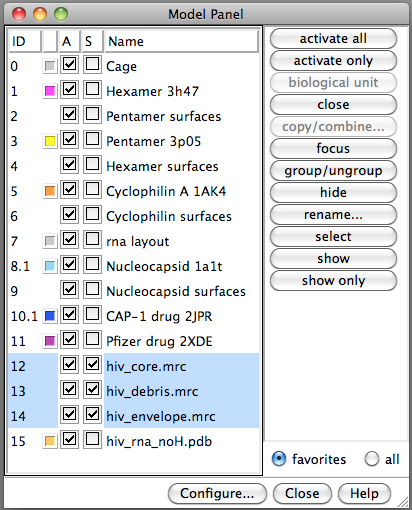Select the Pfizer drug 2XDE model row
Screen dimensions: 412x510
point(133,341)
